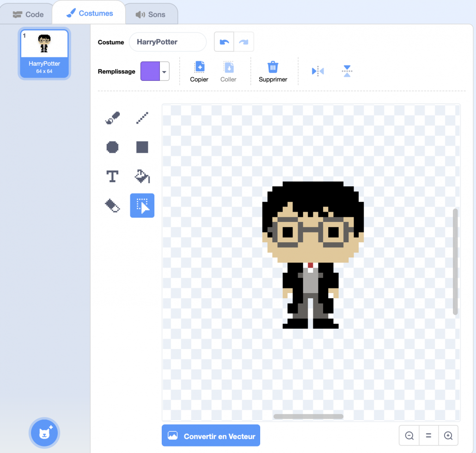The height and width of the screenshot is (453, 476).
Task: Redo the costume edit
Action: [244, 42]
